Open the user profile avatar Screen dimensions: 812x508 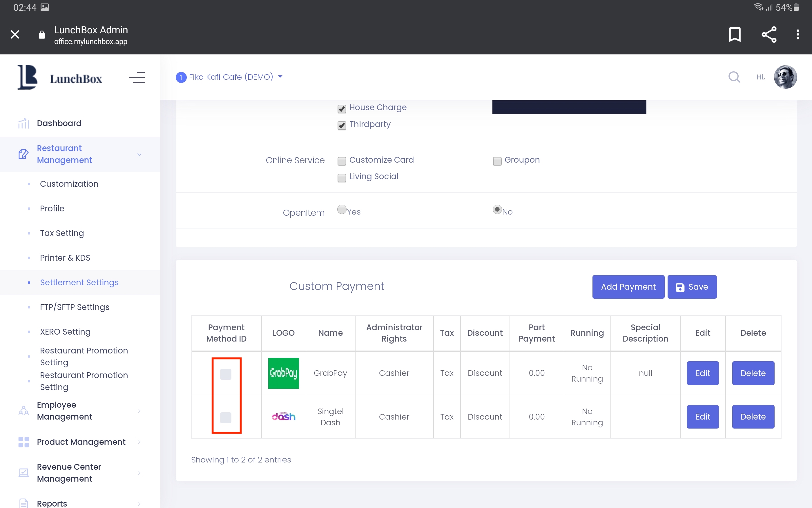[785, 77]
